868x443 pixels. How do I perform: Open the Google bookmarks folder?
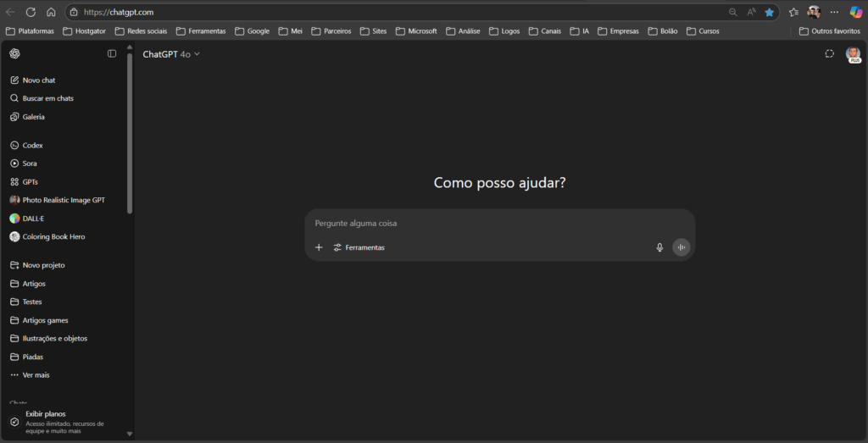253,31
